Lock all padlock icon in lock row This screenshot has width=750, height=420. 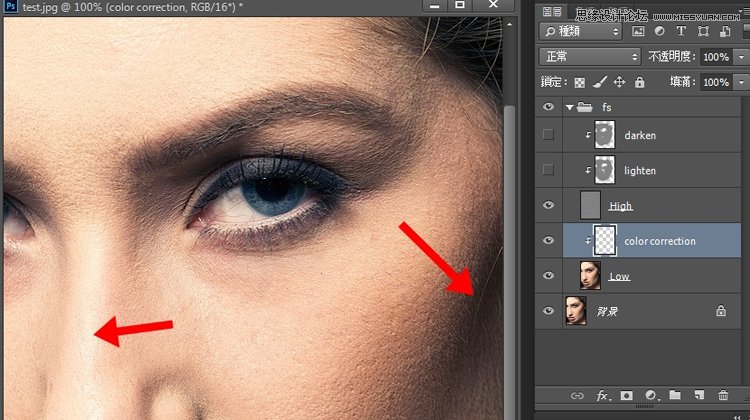tap(640, 82)
